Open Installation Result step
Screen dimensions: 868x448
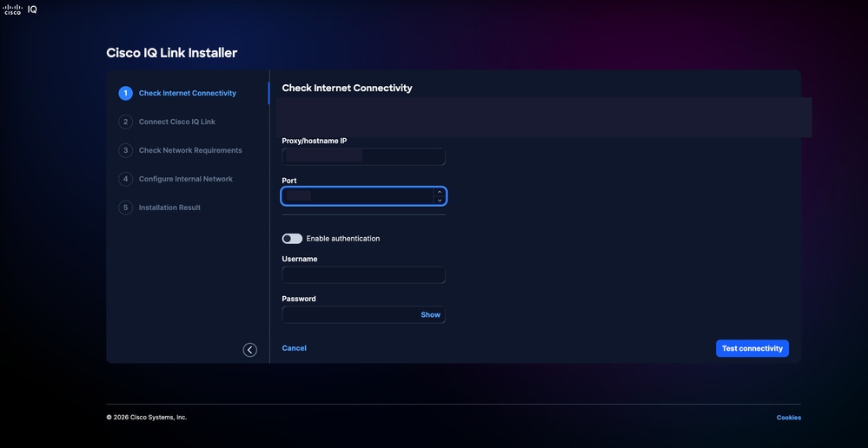coord(169,208)
